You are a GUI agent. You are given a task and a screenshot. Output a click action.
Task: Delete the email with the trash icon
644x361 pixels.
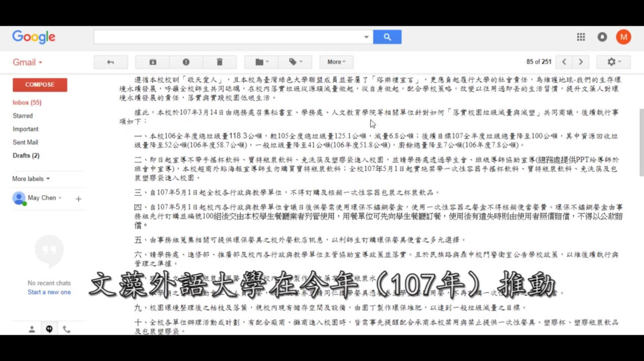coord(218,62)
